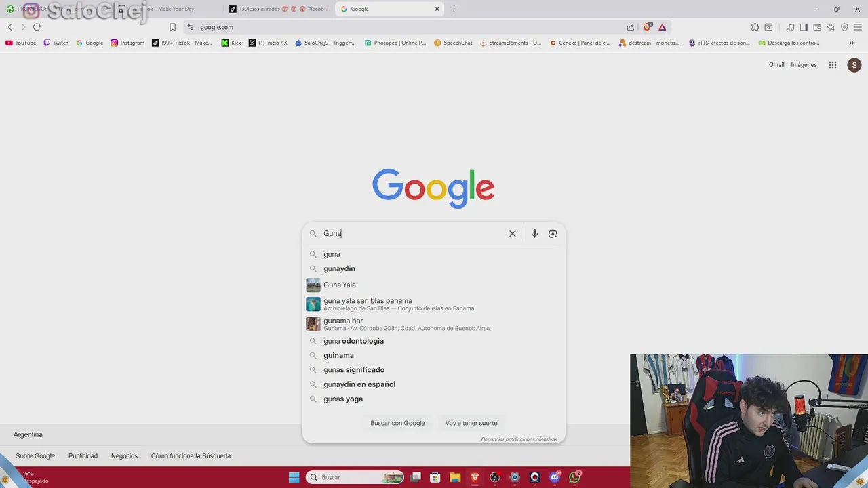The width and height of the screenshot is (868, 488).
Task: Open Task View on the taskbar
Action: click(x=415, y=477)
